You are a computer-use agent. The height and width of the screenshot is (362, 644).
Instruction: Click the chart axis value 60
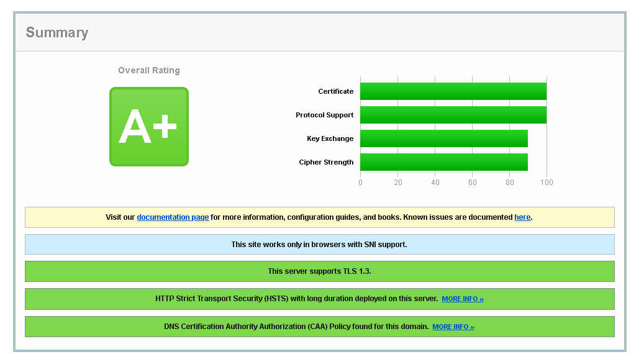tap(473, 182)
